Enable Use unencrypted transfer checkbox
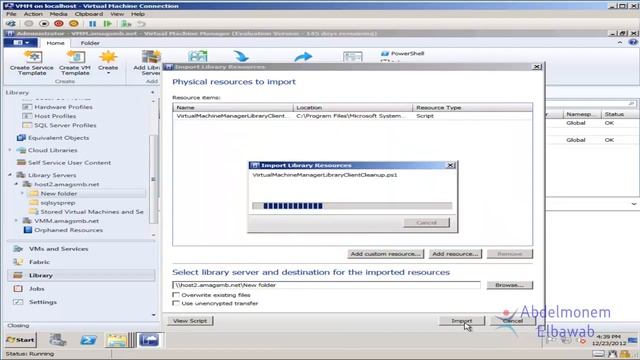This screenshot has height=360, width=640. tap(176, 303)
